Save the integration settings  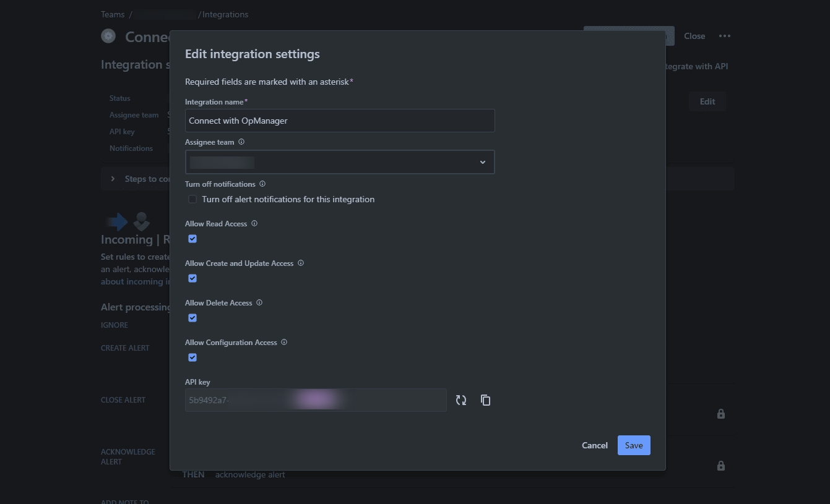pos(634,445)
